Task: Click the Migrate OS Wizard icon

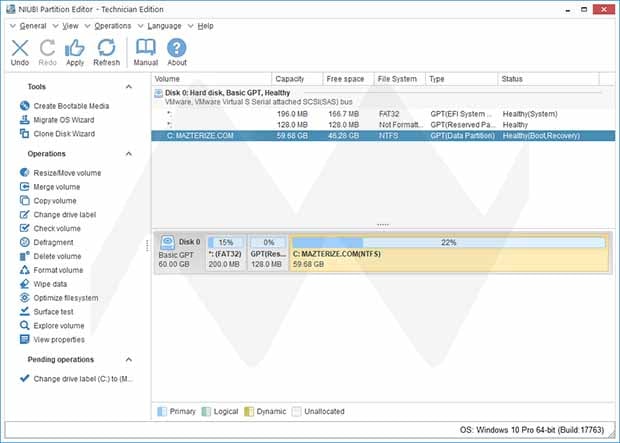Action: tap(25, 119)
